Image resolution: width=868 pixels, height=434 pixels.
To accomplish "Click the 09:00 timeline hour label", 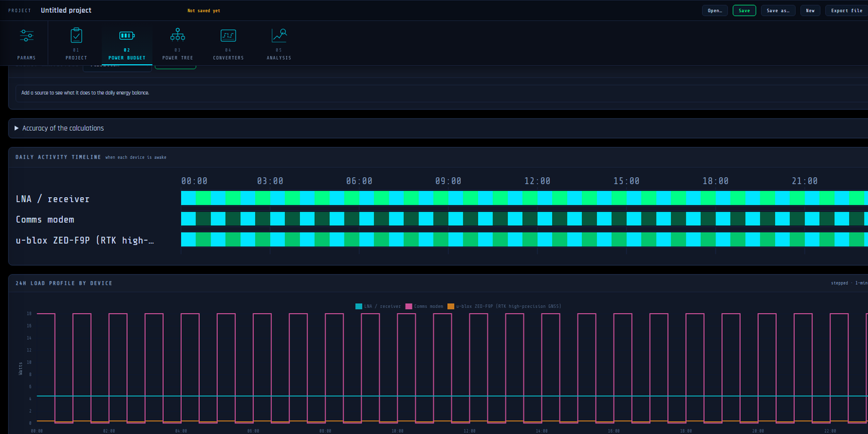I will click(x=448, y=181).
